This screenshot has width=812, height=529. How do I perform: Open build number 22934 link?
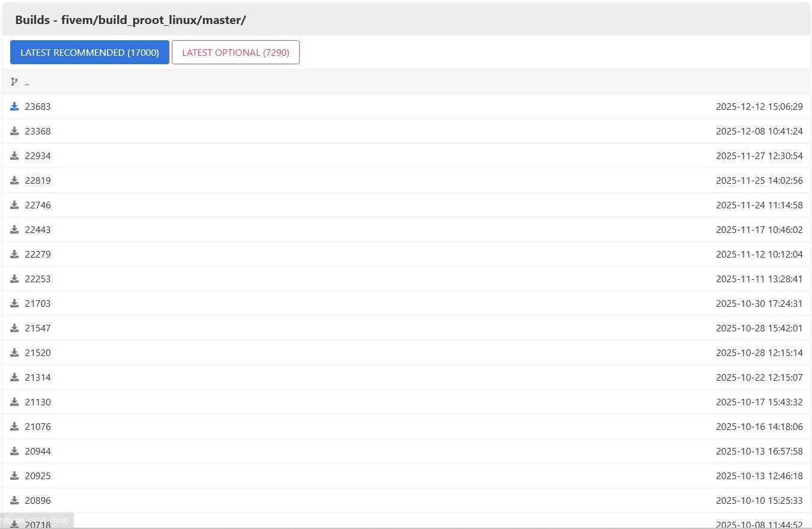pyautogui.click(x=38, y=156)
